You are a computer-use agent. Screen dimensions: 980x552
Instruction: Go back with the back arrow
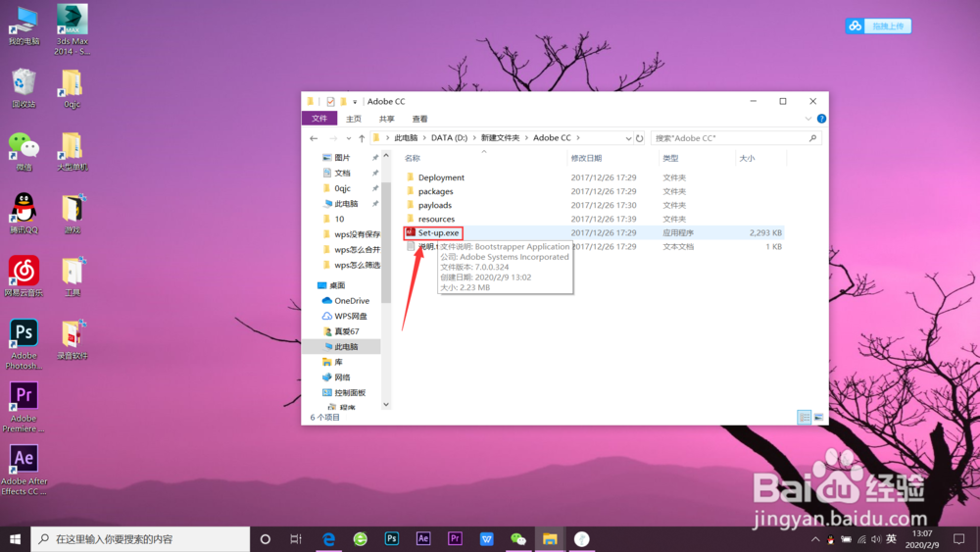coord(314,138)
